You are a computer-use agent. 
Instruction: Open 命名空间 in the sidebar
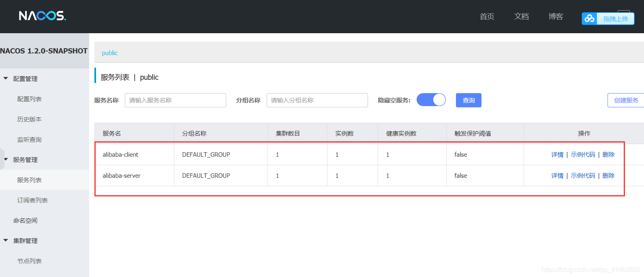click(25, 220)
